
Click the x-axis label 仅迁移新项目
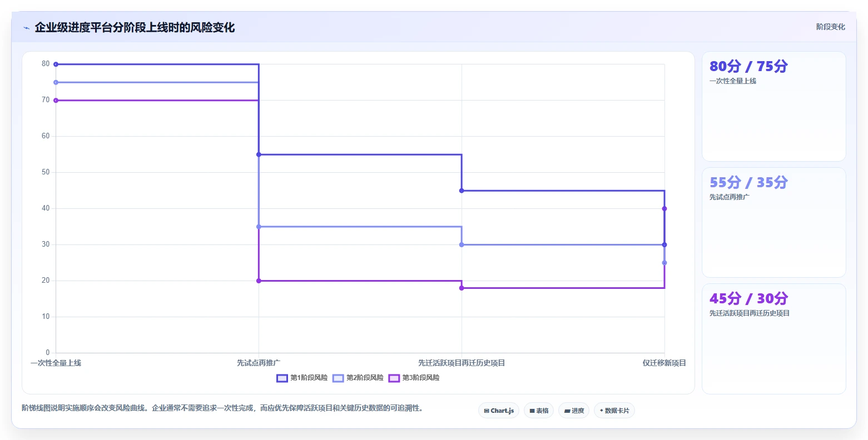pos(664,363)
